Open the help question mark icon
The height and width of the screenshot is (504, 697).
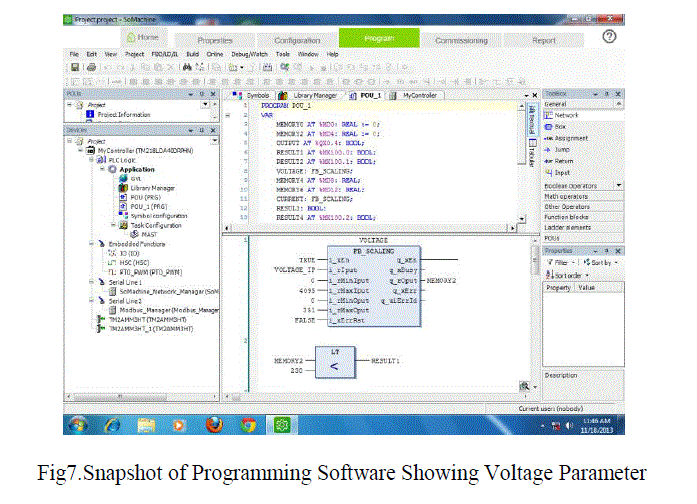(608, 37)
